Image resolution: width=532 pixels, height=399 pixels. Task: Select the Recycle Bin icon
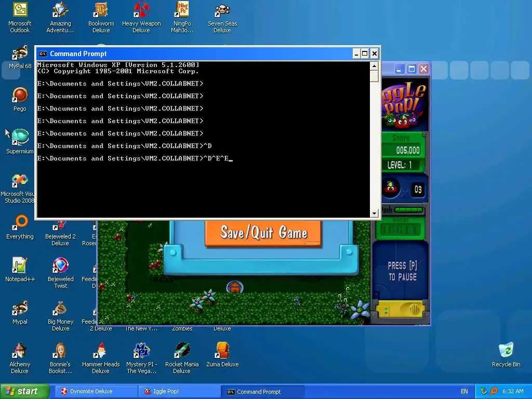pyautogui.click(x=506, y=355)
